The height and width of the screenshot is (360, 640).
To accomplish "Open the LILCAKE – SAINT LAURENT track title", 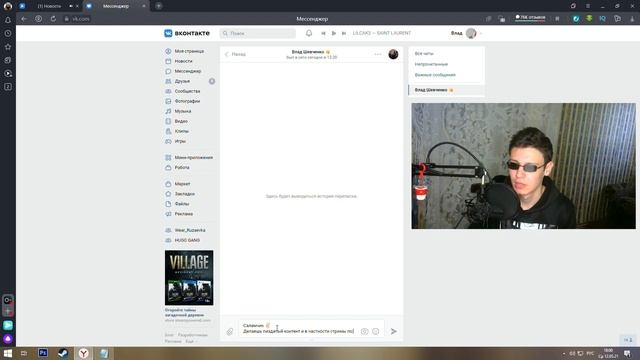I will 382,33.
